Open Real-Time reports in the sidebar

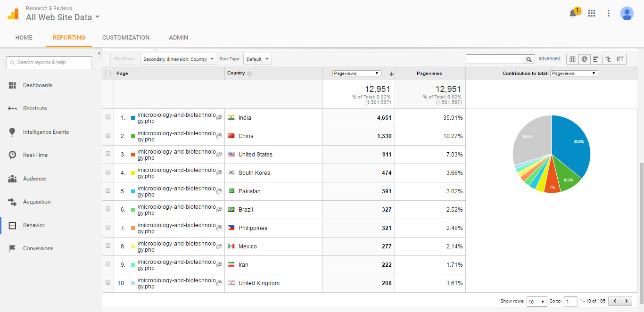pos(35,155)
